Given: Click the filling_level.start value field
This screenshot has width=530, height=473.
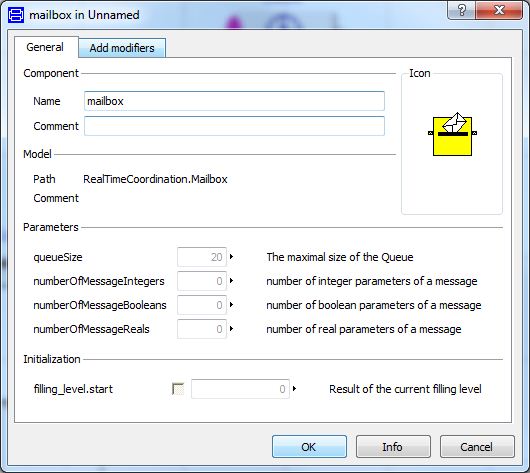Looking at the screenshot, I should [240, 389].
